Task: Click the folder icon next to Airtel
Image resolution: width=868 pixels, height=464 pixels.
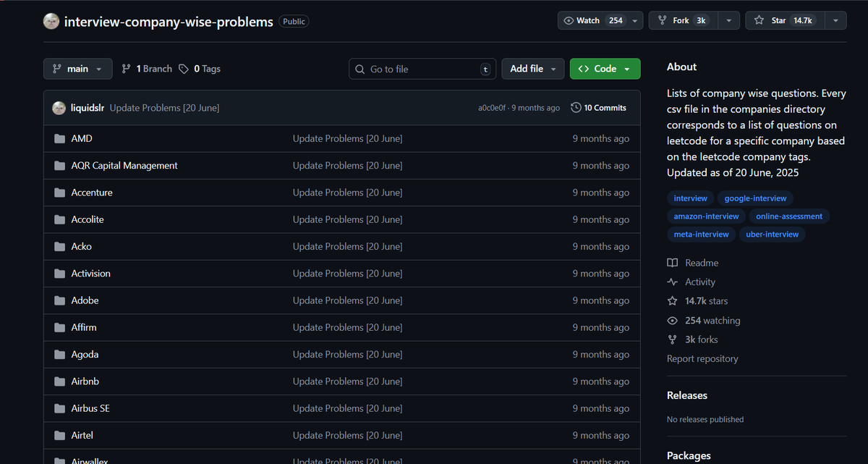Action: 60,436
